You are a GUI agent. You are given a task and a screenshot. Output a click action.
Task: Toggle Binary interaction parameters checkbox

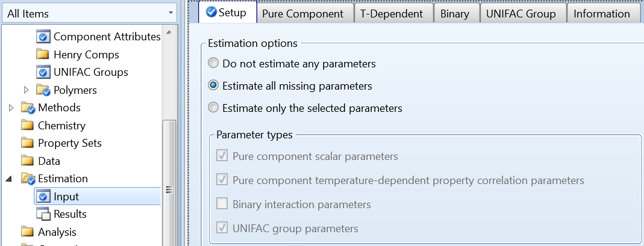[222, 204]
